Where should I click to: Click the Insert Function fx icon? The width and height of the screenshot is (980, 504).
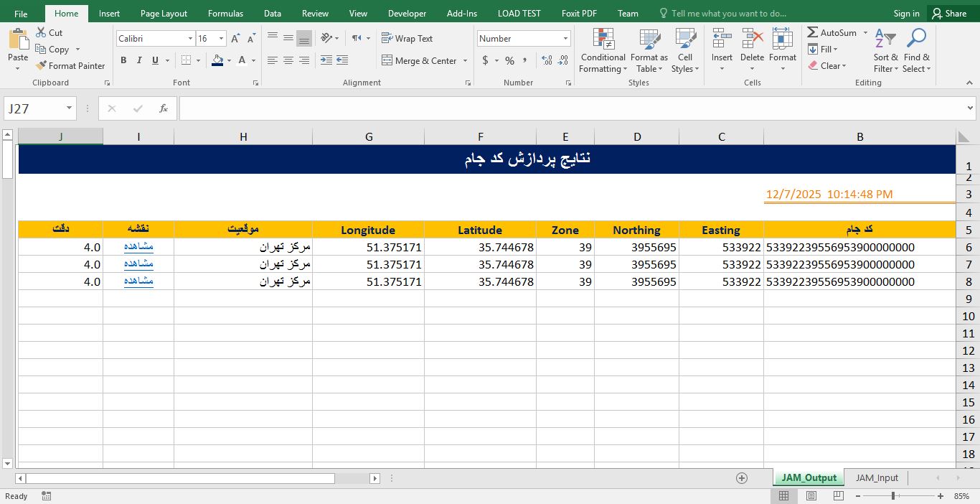click(x=164, y=108)
